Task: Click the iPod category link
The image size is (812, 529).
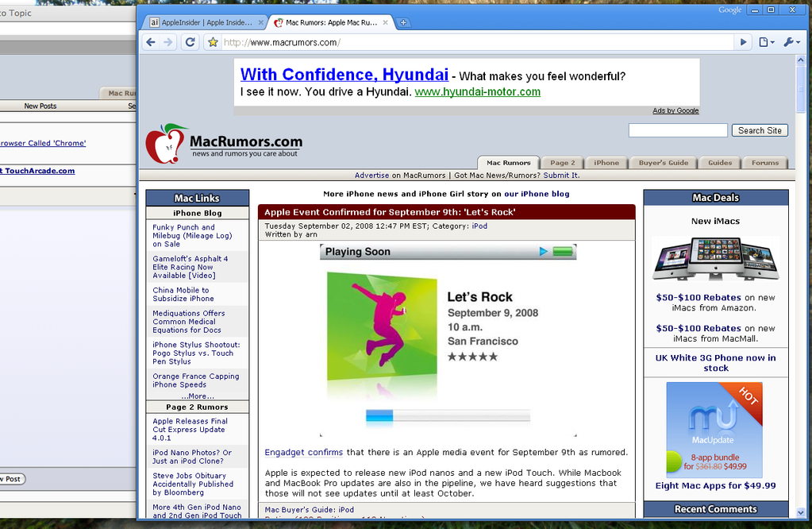Action: click(x=479, y=226)
